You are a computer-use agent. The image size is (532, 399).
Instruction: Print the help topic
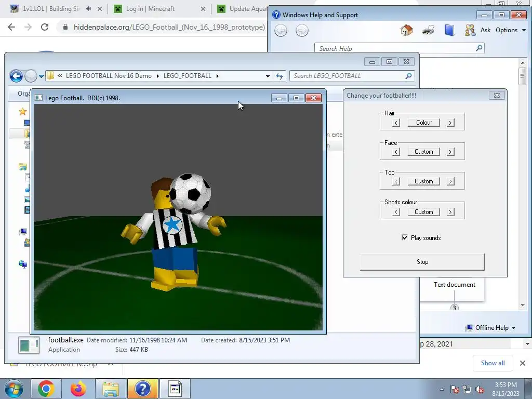coord(428,30)
